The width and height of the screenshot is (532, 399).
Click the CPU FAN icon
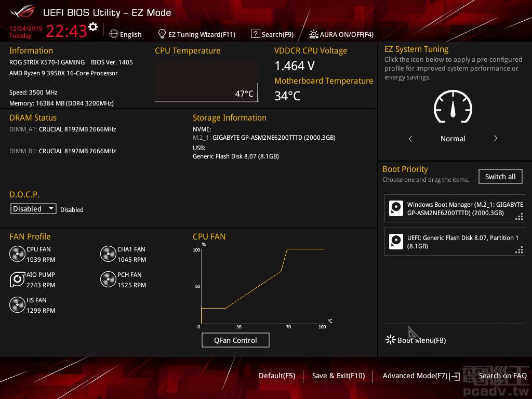(17, 254)
